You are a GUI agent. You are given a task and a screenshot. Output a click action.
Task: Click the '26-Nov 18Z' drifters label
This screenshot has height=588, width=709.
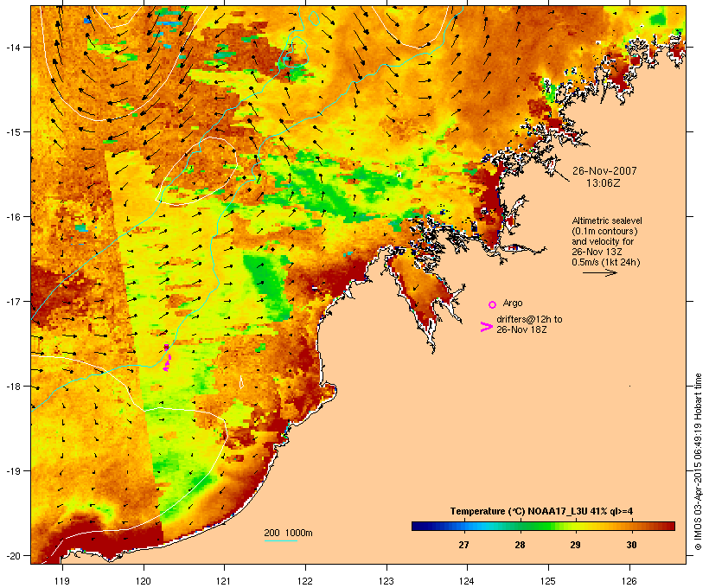[521, 329]
